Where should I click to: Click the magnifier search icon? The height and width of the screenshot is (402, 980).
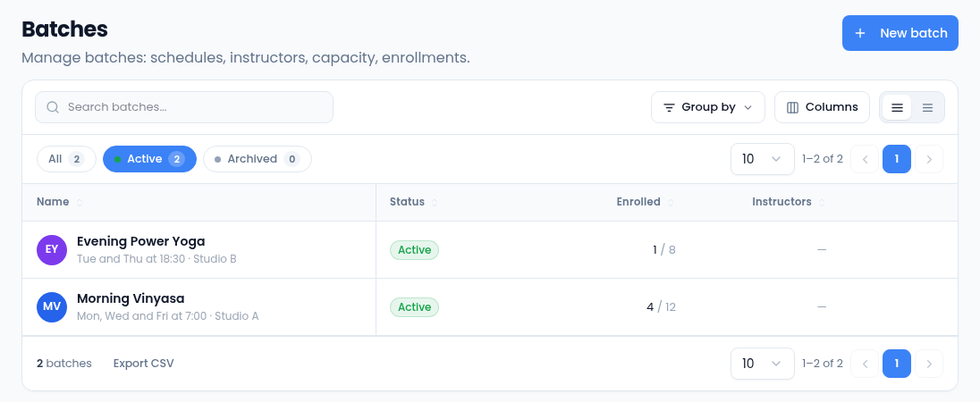[53, 107]
